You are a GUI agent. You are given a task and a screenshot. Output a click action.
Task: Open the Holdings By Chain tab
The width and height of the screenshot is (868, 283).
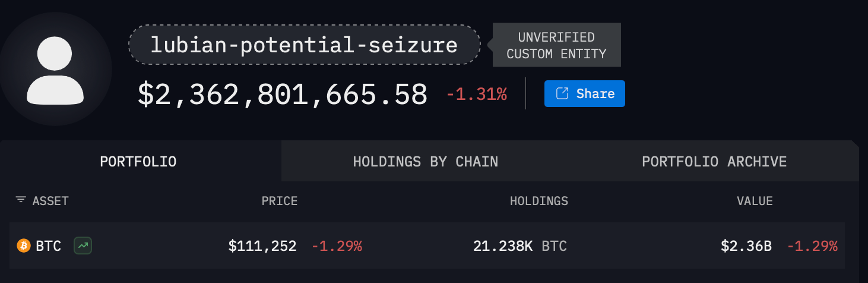pyautogui.click(x=425, y=162)
